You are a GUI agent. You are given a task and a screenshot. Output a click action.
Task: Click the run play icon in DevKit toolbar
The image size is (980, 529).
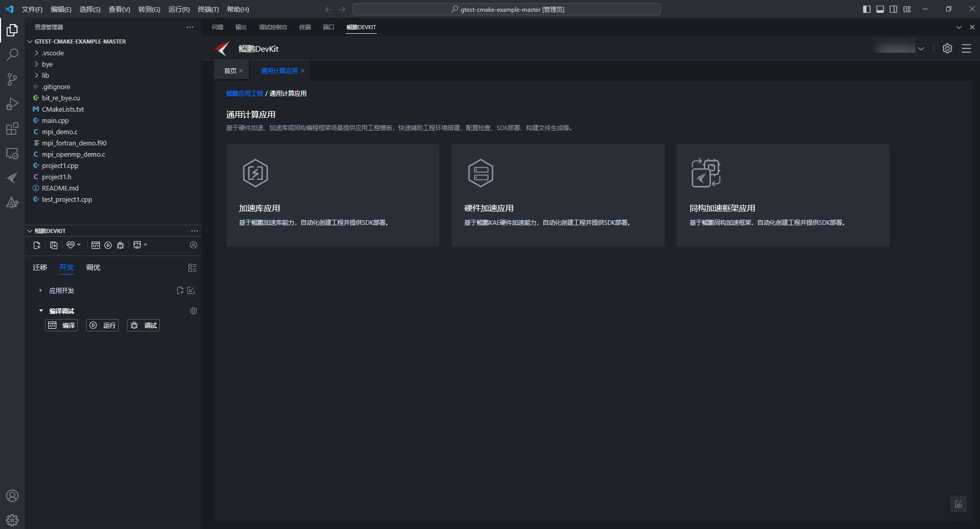click(x=108, y=245)
